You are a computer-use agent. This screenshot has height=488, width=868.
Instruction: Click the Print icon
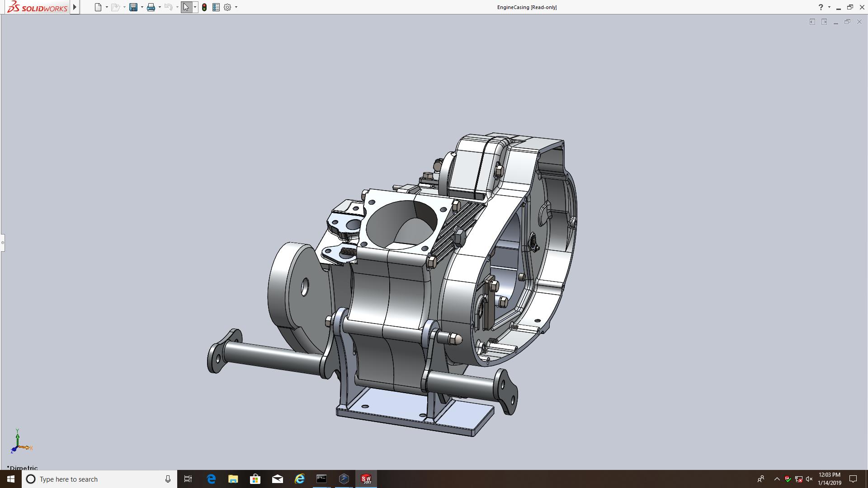click(x=151, y=7)
